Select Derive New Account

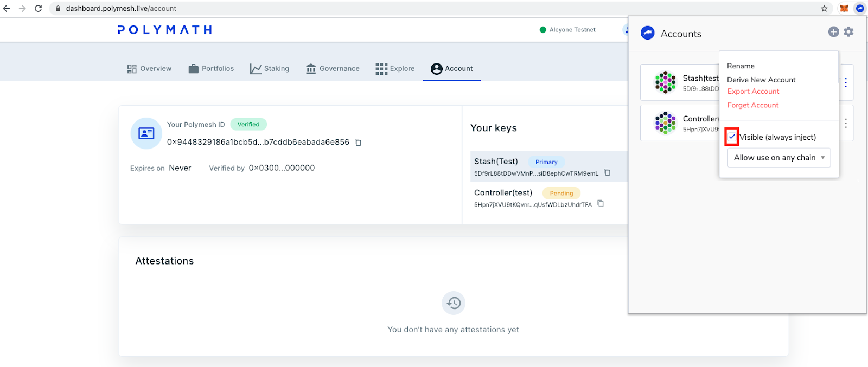[x=761, y=80]
